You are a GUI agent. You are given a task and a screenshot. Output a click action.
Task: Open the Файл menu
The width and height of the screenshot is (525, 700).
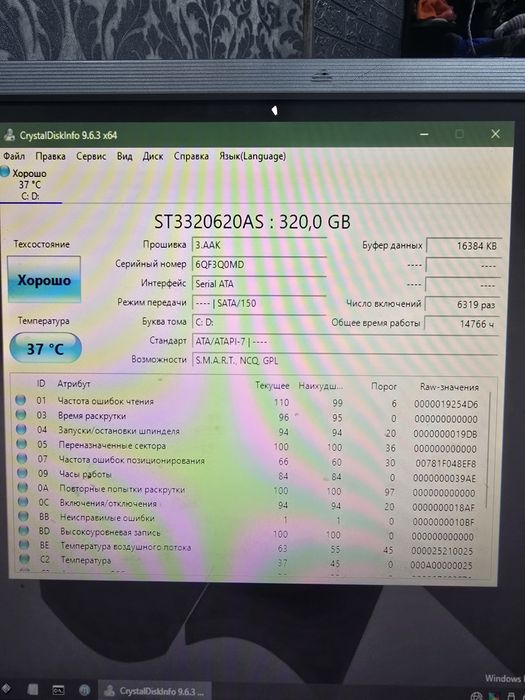coord(14,156)
